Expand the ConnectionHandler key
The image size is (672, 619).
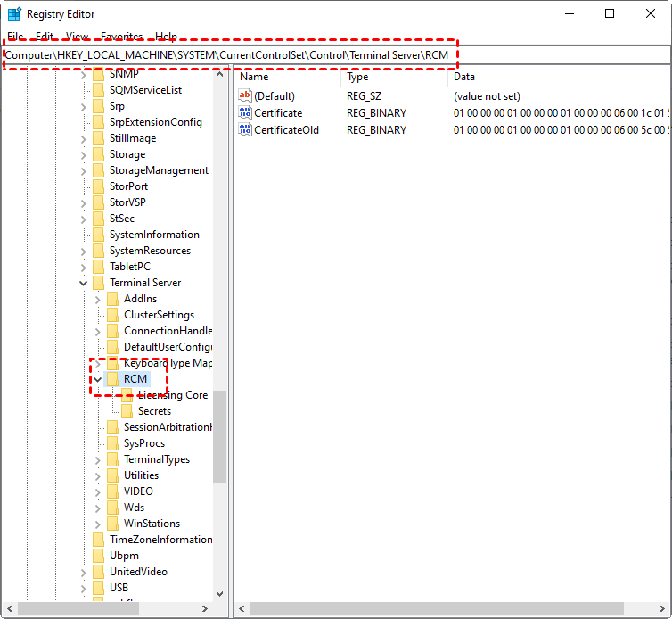coord(98,331)
